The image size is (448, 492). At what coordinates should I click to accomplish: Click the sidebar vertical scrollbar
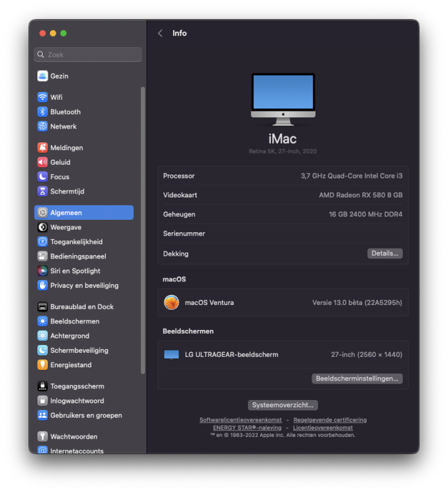143,231
